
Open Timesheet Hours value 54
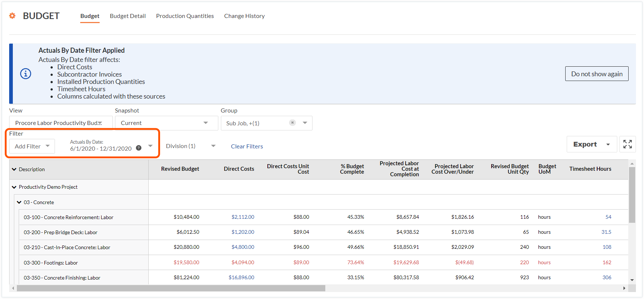608,217
